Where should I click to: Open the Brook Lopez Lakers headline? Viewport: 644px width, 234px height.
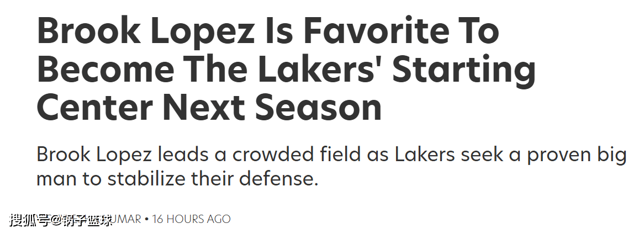(x=286, y=70)
